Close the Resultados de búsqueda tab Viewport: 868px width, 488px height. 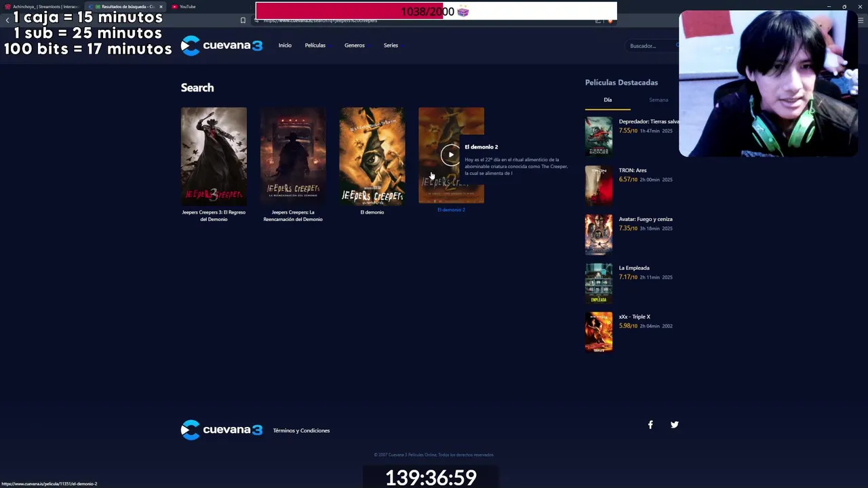tap(161, 7)
